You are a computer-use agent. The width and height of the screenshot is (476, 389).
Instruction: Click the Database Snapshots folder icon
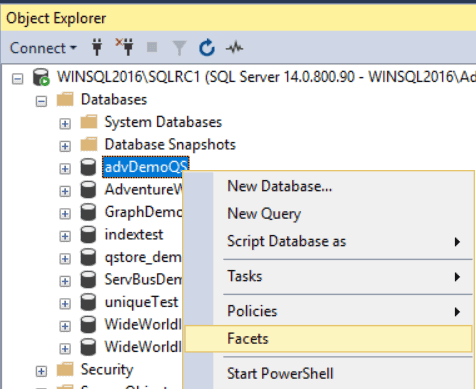tap(89, 144)
